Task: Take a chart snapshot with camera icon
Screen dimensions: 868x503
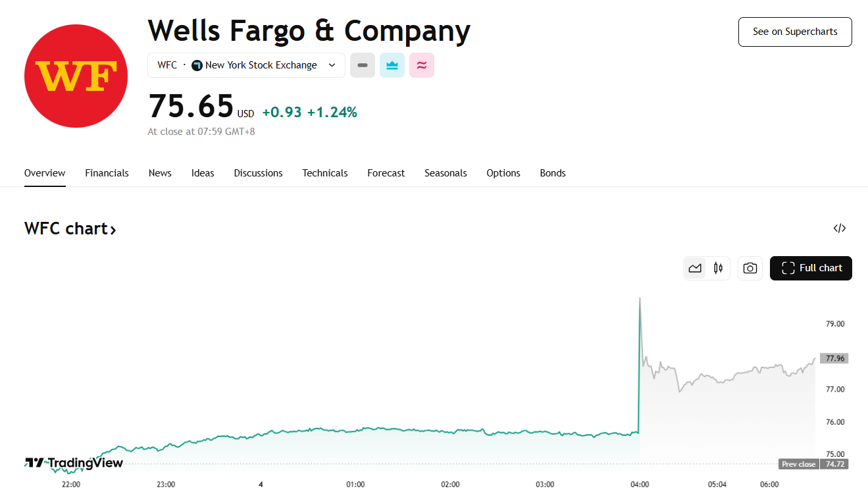Action: tap(750, 268)
